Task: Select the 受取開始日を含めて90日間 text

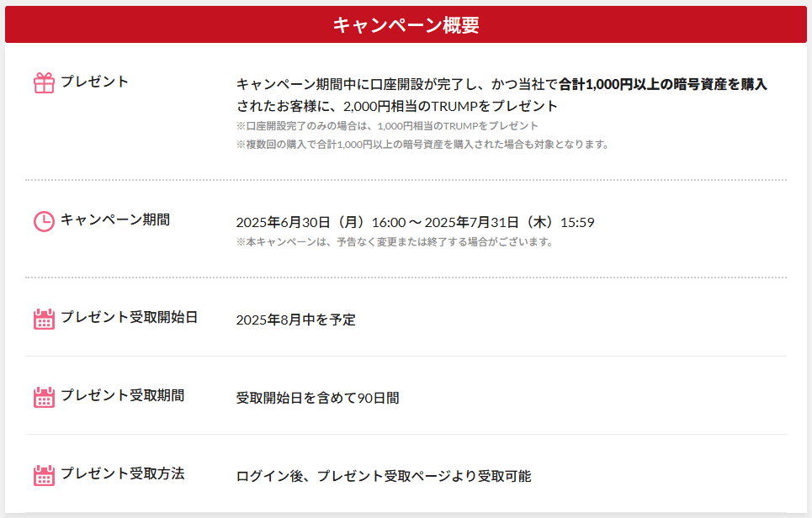Action: pos(317,399)
